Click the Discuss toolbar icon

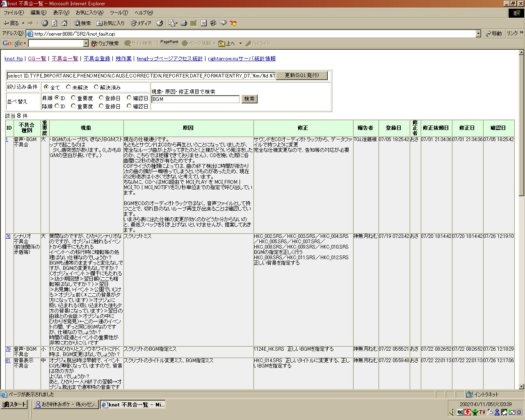(x=203, y=23)
